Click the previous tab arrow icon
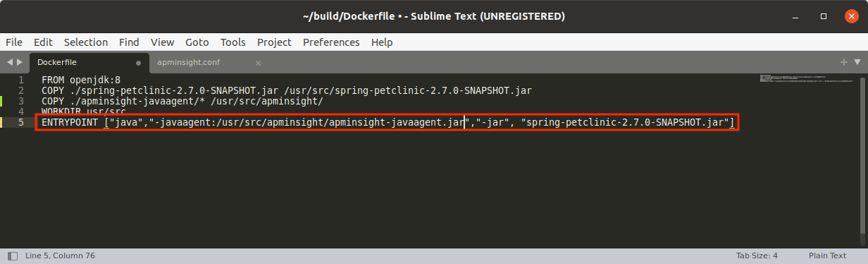The height and width of the screenshot is (264, 868). (9, 62)
